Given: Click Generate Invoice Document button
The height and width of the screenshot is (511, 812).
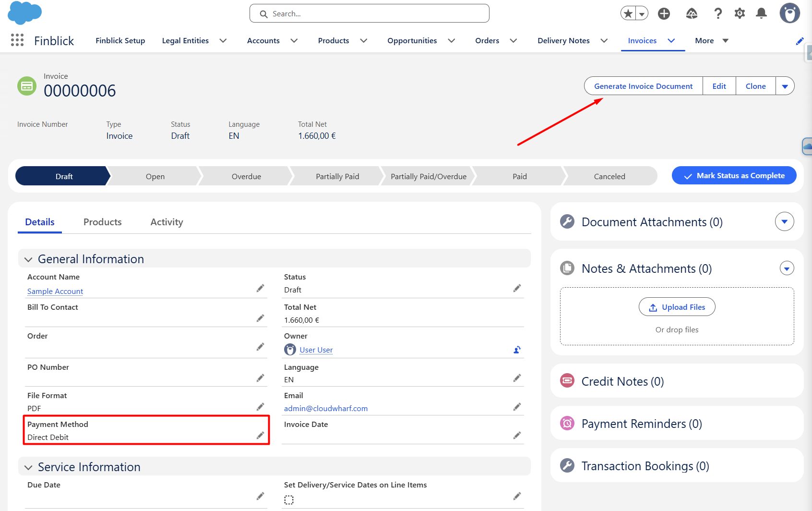Looking at the screenshot, I should 644,86.
